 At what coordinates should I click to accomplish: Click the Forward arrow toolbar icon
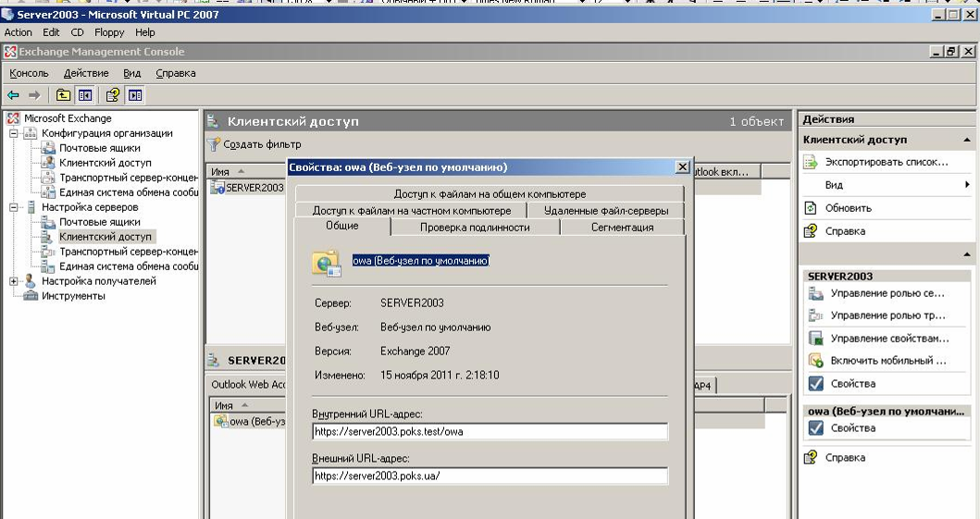pos(34,95)
